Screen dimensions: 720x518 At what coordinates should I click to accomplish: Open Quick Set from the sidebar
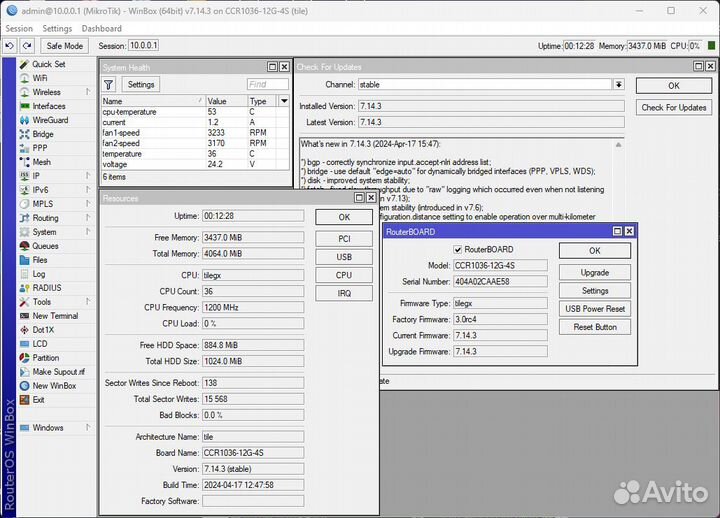[x=48, y=64]
